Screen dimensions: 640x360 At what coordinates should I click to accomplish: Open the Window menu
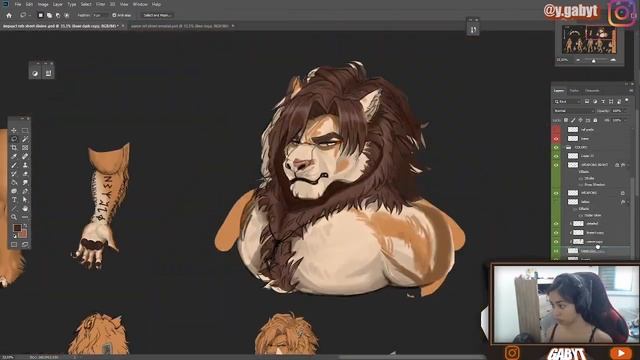[140, 4]
